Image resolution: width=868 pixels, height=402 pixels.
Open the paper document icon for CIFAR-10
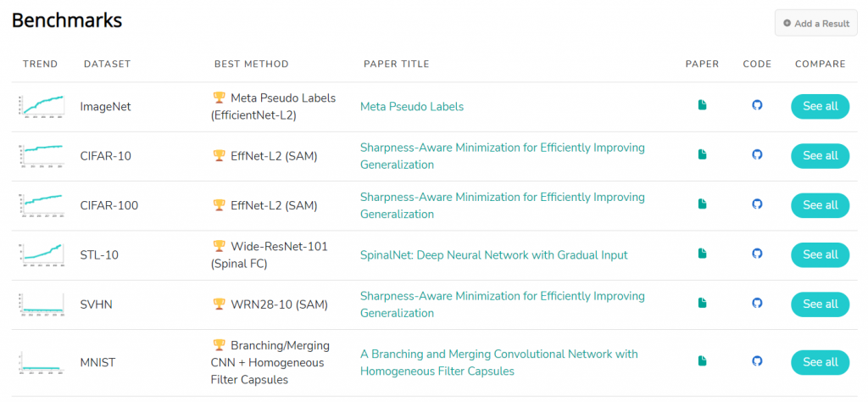tap(702, 154)
